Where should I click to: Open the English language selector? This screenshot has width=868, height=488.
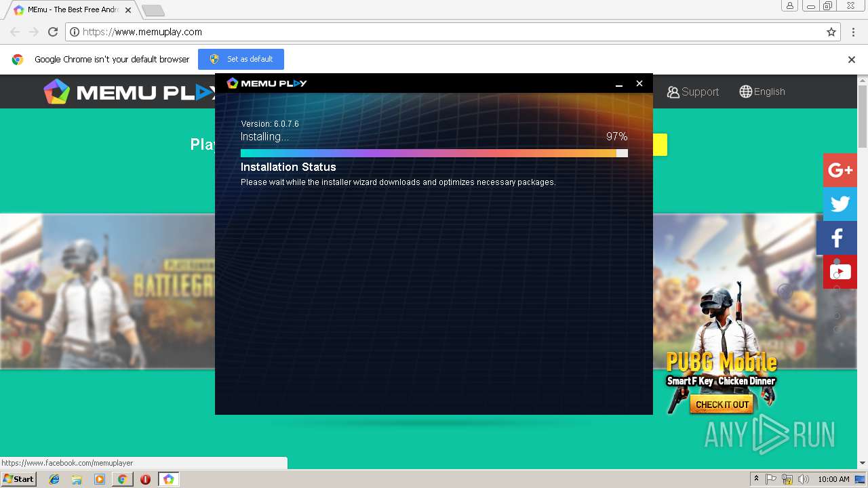point(762,91)
